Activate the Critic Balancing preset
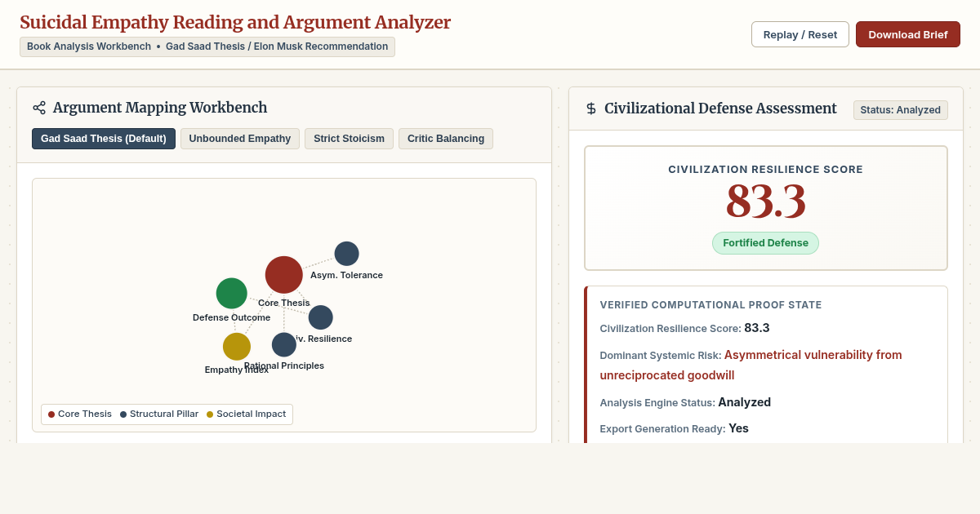The image size is (980, 514). coord(446,139)
